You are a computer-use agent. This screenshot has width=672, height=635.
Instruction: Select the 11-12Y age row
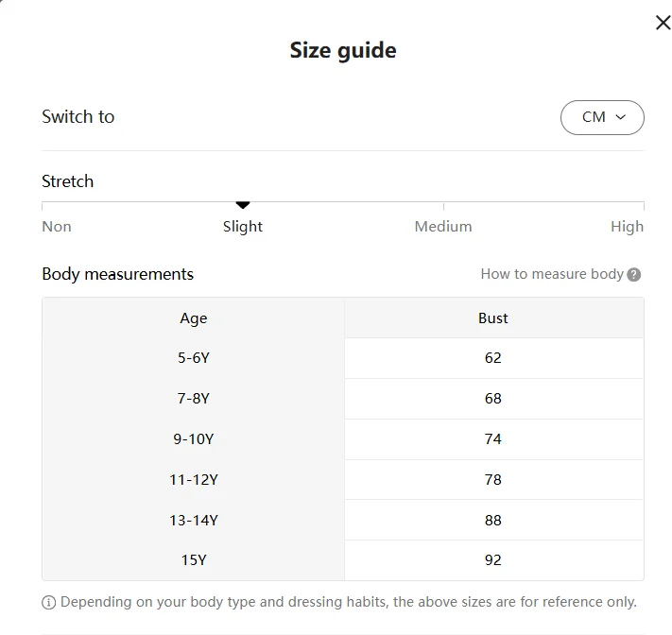(194, 480)
